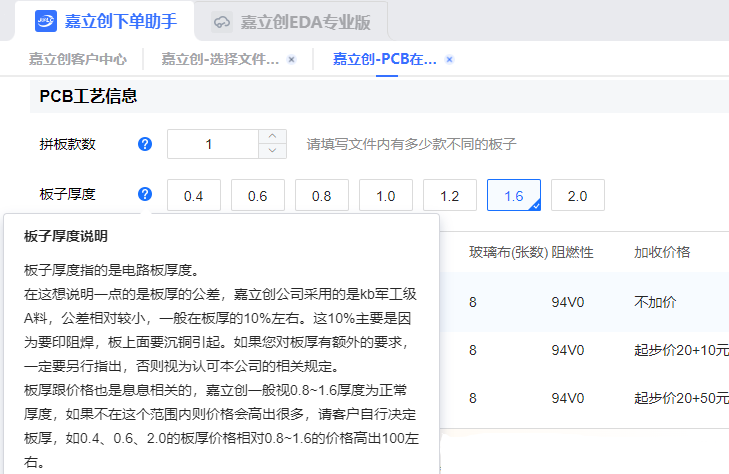Click the 加收价格 column header
Viewport: 729px width, 474px height.
[662, 252]
